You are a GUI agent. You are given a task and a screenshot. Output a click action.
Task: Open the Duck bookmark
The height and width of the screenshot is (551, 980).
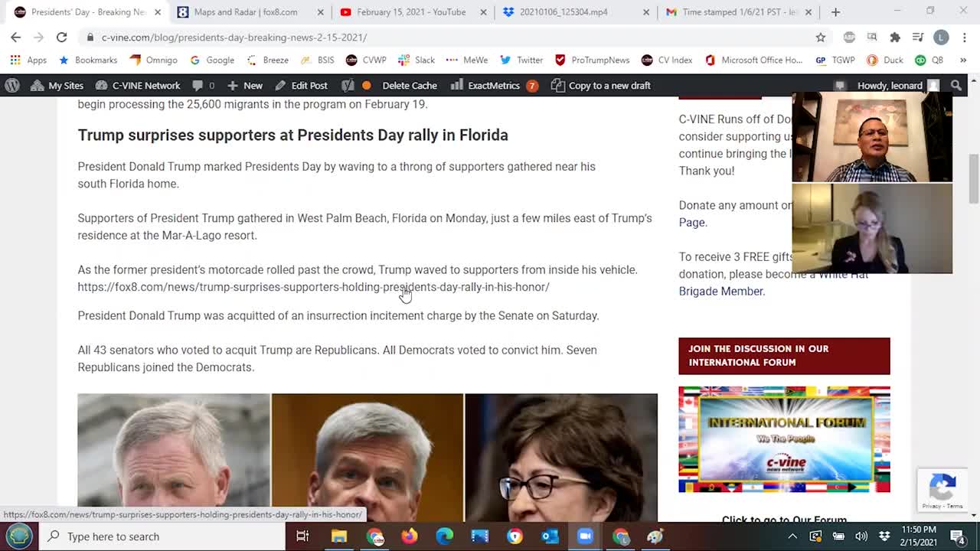[884, 60]
